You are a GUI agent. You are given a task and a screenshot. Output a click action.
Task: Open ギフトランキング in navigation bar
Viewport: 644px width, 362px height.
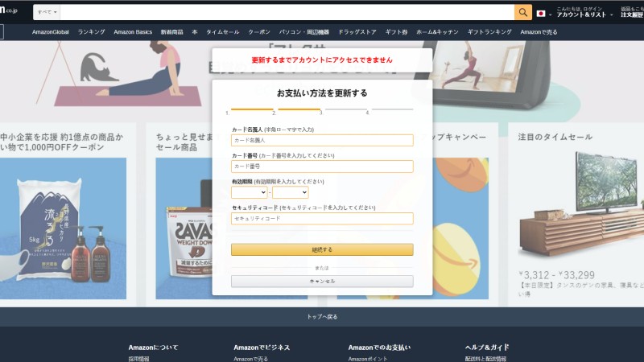coord(489,32)
